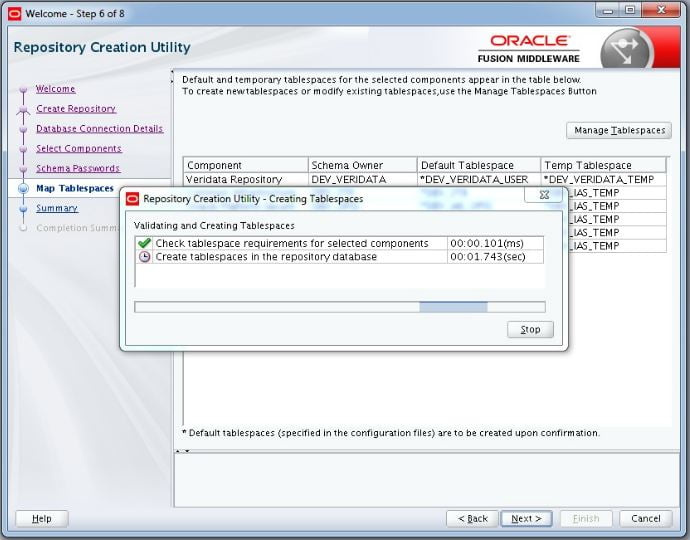Stop the tablespace creation
The image size is (690, 540).
(x=530, y=330)
